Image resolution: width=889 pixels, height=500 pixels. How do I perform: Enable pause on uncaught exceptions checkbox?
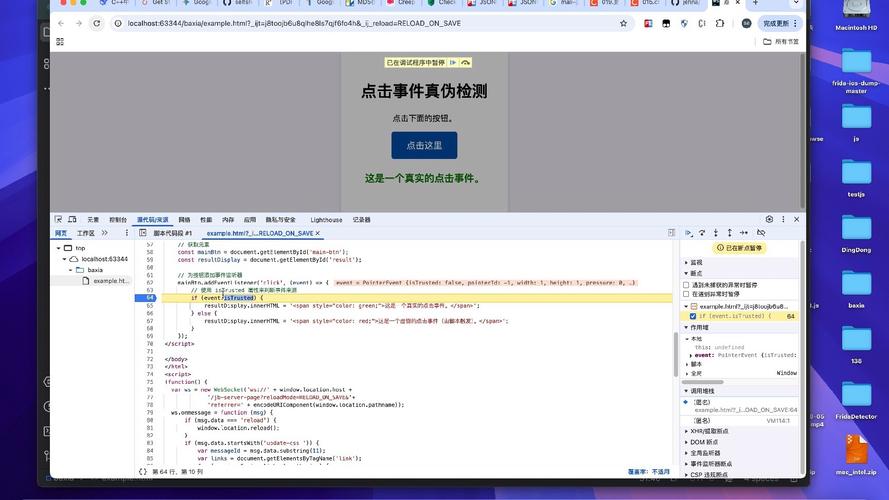(x=686, y=285)
